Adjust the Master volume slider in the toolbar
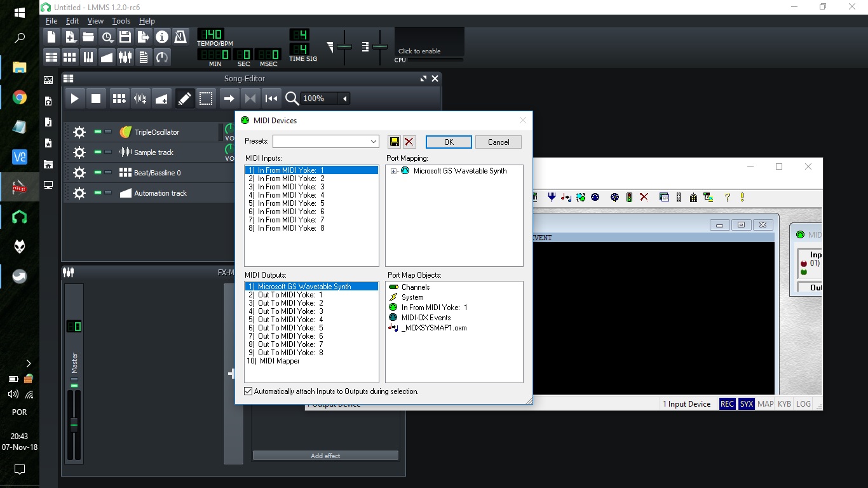This screenshot has width=868, height=488. [x=345, y=47]
